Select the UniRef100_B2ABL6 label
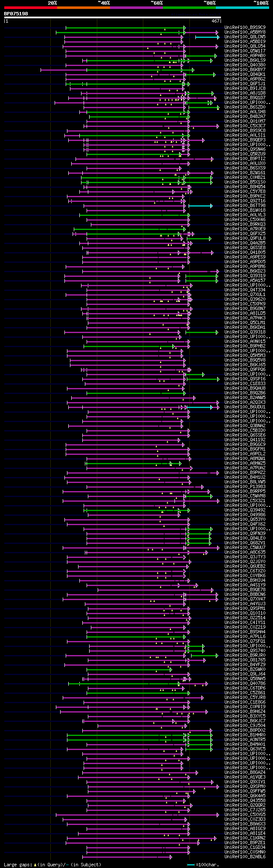273x868 pixels. [245, 857]
